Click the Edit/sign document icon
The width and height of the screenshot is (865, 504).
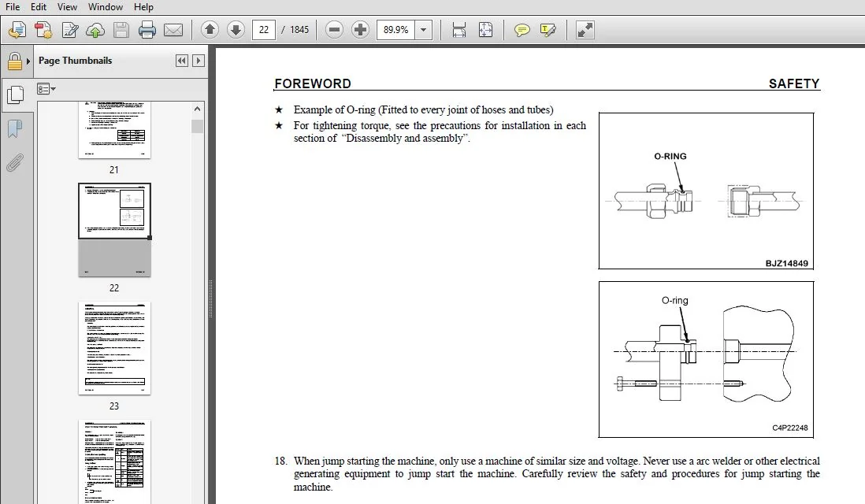69,30
